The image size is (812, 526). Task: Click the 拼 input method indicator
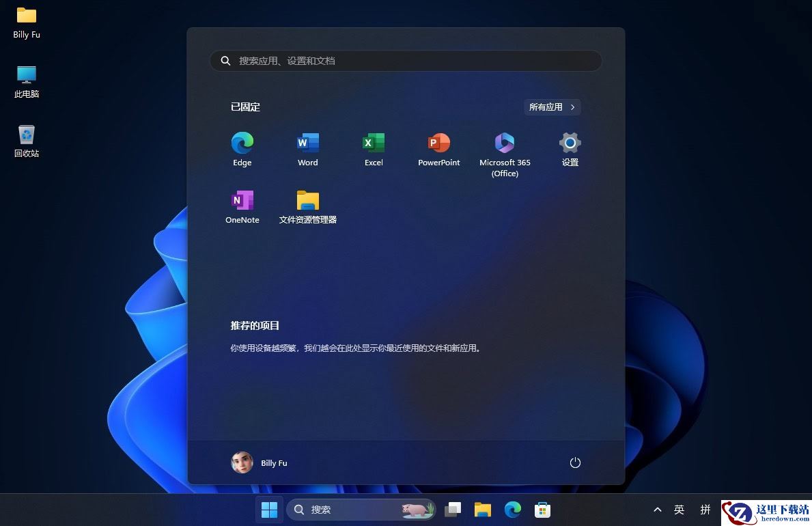tap(705, 510)
